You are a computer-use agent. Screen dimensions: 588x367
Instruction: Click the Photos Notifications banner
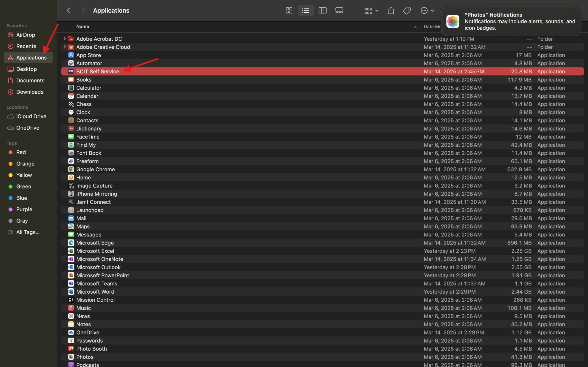(511, 21)
